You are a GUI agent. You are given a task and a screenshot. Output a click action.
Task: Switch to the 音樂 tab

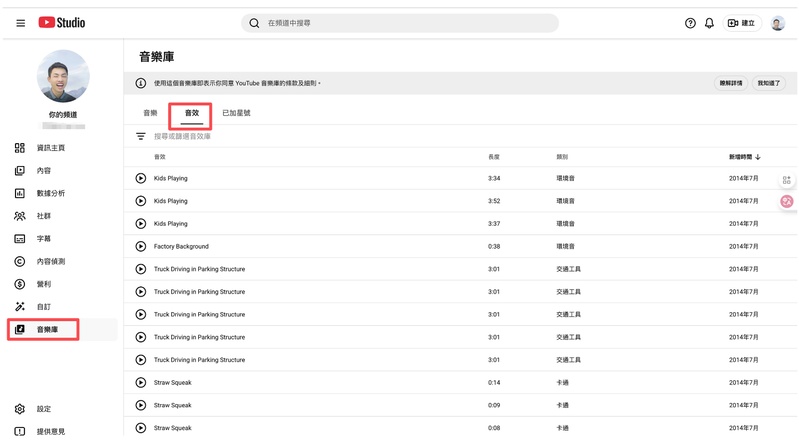(x=150, y=113)
